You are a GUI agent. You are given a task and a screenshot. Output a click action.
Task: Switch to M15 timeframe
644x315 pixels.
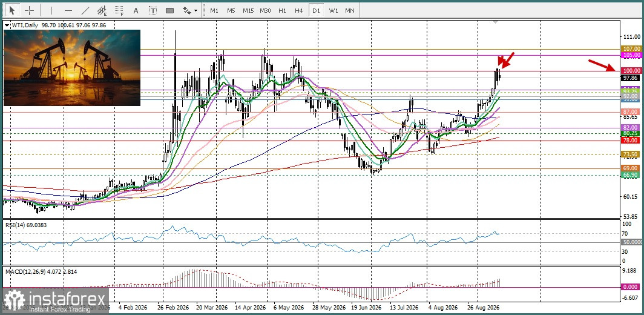pos(248,10)
